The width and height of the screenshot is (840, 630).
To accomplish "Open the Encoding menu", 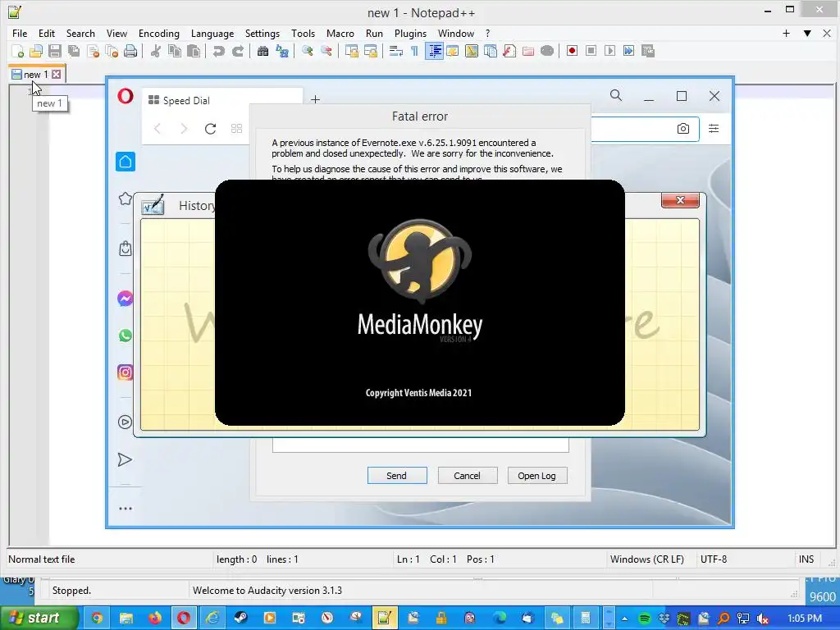I will (158, 33).
